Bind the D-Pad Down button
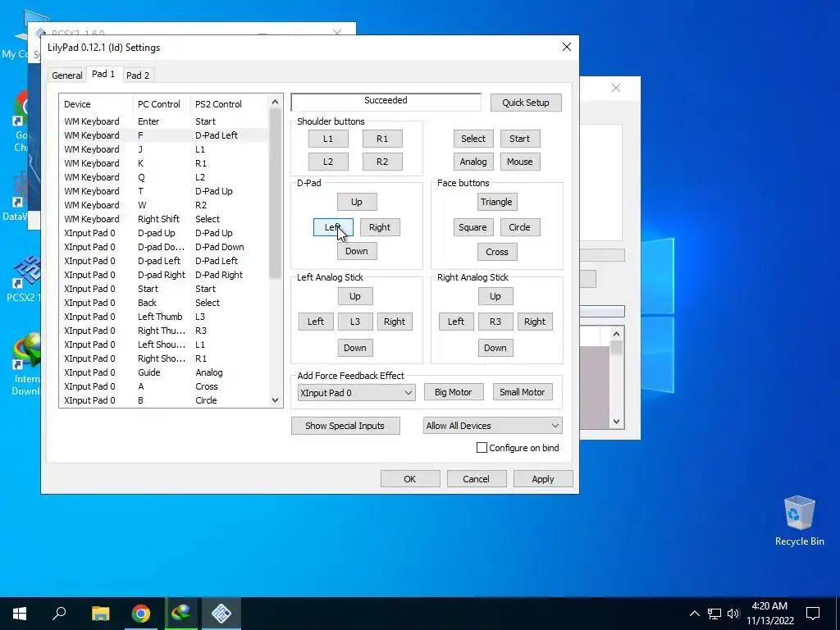Image resolution: width=840 pixels, height=630 pixels. 357,251
